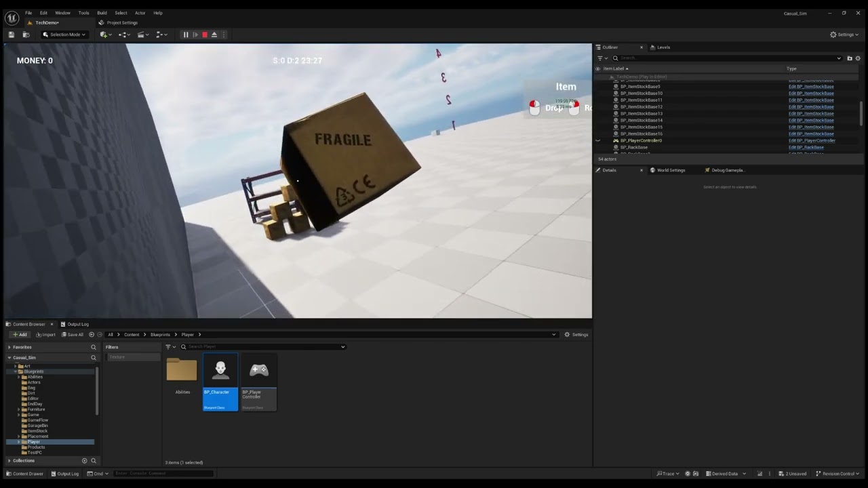
Task: Open the Content Drawer from the status bar
Action: [25, 474]
